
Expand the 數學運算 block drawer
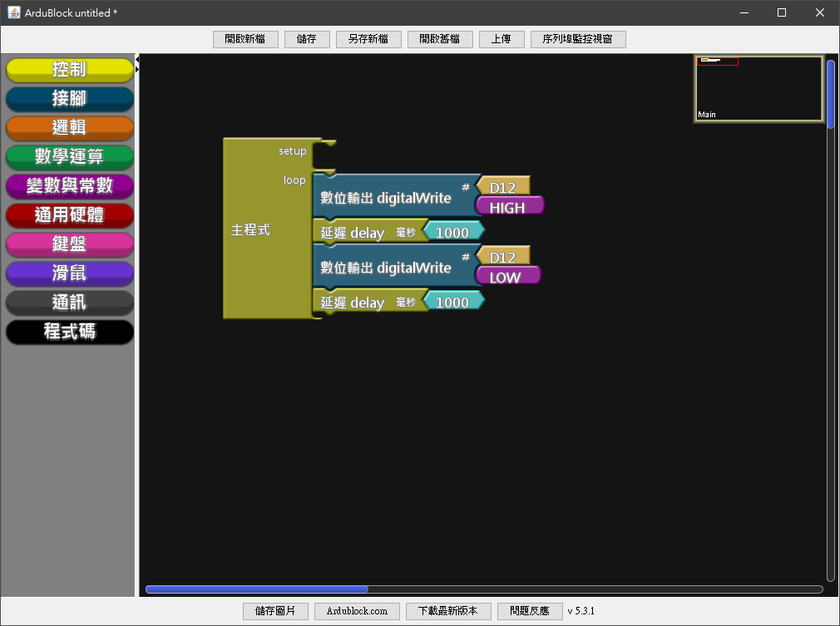pyautogui.click(x=69, y=157)
